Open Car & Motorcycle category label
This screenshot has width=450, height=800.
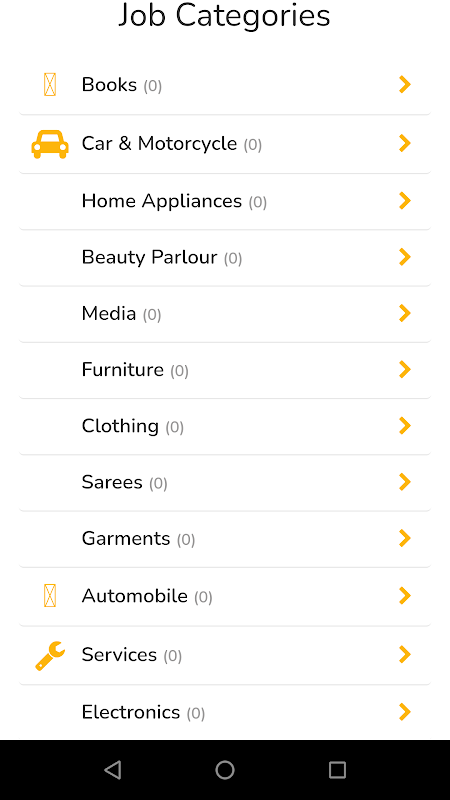[x=159, y=143]
